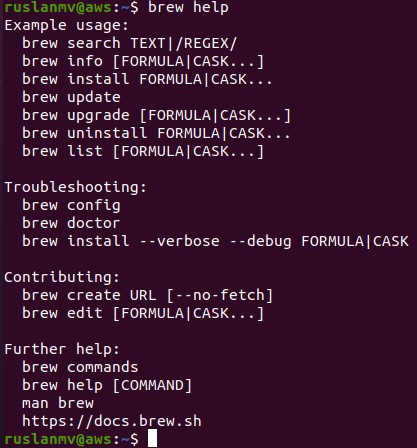The height and width of the screenshot is (448, 417).
Task: Click the 'brew search TEXT|/REGEX/' line
Action: point(129,43)
